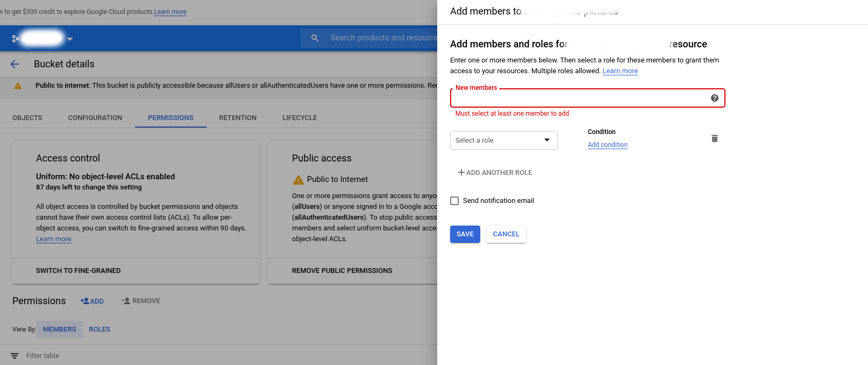This screenshot has height=365, width=868.
Task: Click the remove-person icon for REMOVE
Action: [x=126, y=301]
